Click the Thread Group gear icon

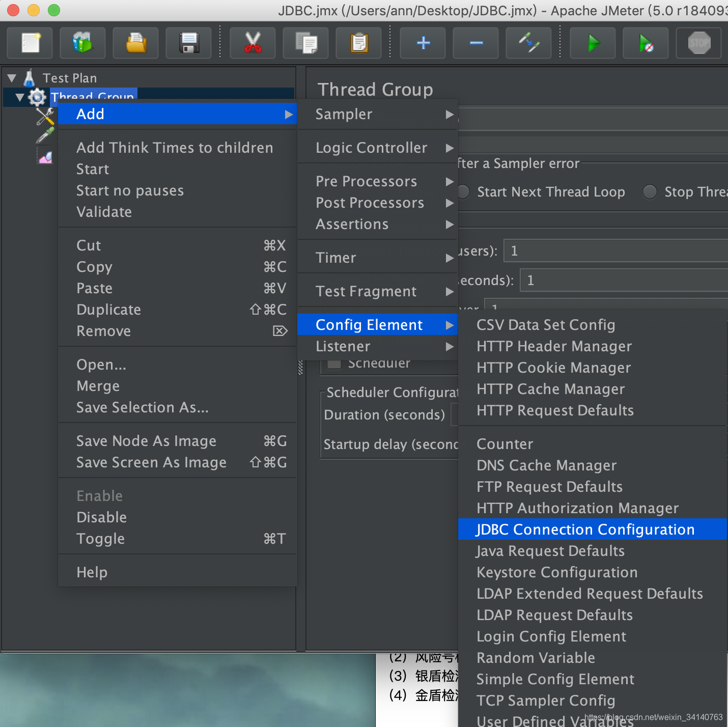pyautogui.click(x=37, y=97)
